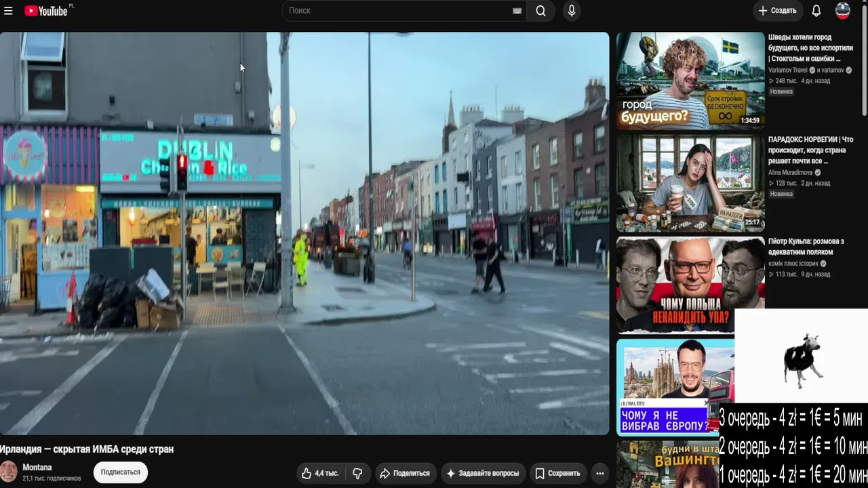868x488 pixels.
Task: Click the "128 тыс." views text
Action: [786, 184]
